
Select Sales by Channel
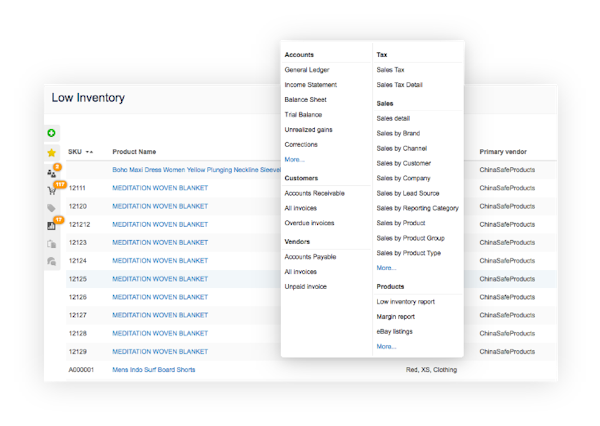click(x=401, y=148)
